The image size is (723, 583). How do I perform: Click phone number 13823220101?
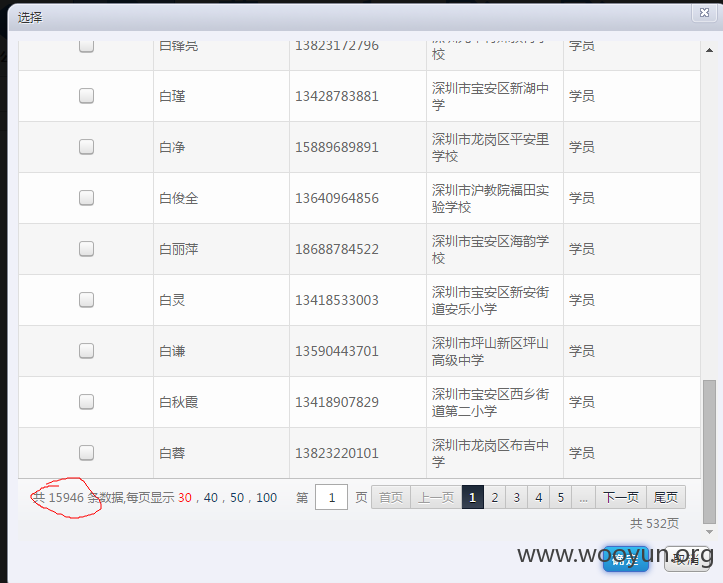pyautogui.click(x=337, y=453)
